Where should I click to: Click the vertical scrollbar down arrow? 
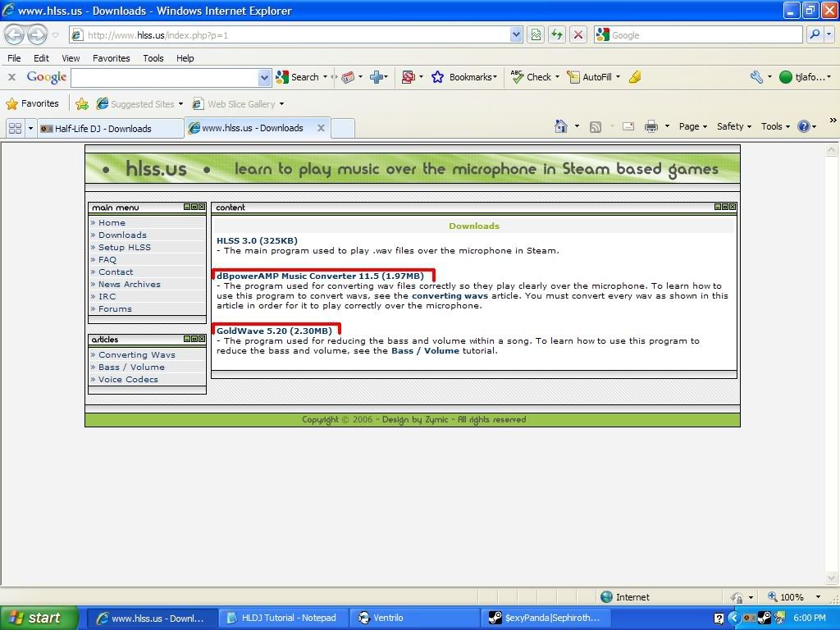(833, 580)
